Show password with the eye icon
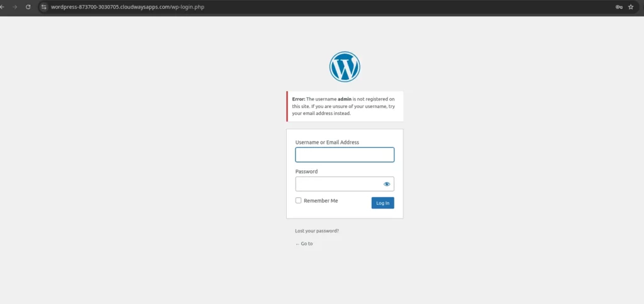Image resolution: width=644 pixels, height=304 pixels. point(387,184)
